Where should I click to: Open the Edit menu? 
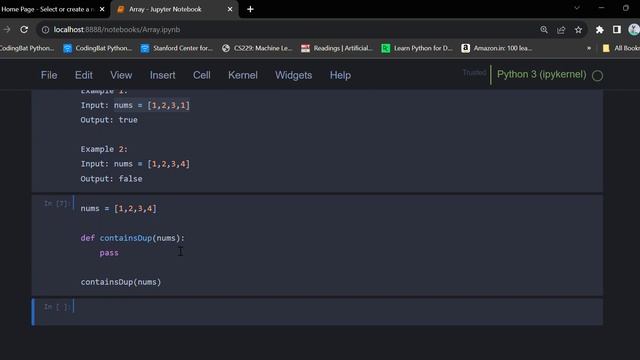tap(84, 75)
